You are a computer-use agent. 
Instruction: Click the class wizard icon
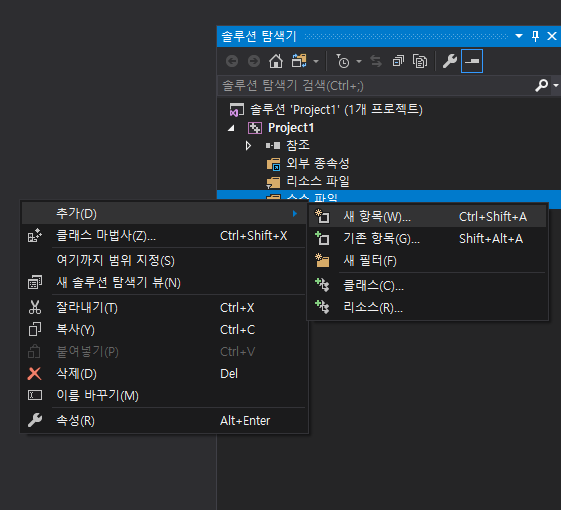(x=35, y=235)
